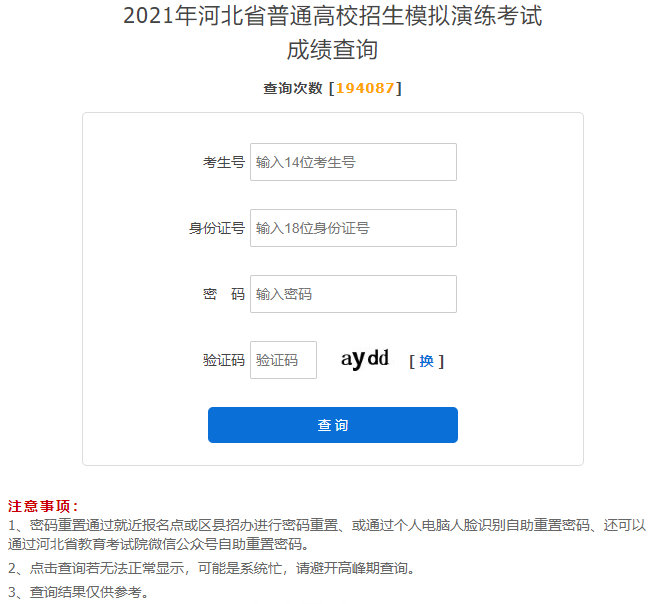The image size is (657, 604).
Task: Click the 验证码 field label
Action: pyautogui.click(x=223, y=360)
